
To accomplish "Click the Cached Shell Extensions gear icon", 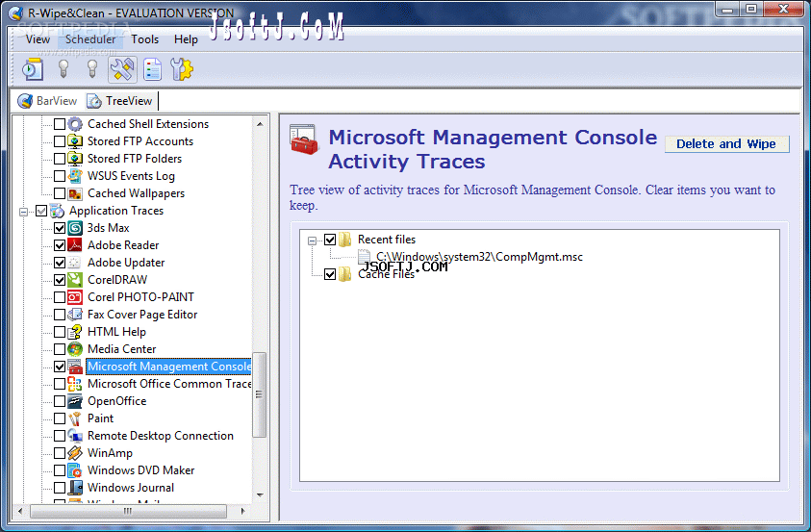I will click(75, 124).
